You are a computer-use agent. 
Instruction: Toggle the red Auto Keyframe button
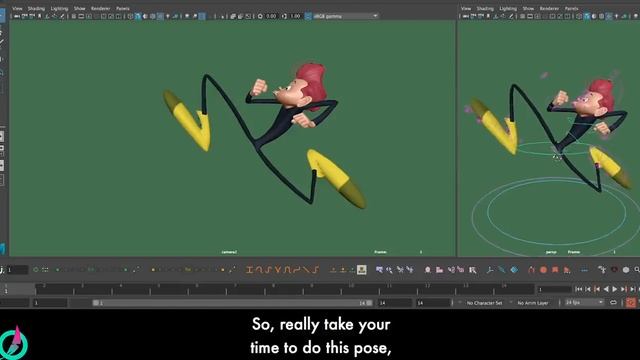click(x=631, y=302)
